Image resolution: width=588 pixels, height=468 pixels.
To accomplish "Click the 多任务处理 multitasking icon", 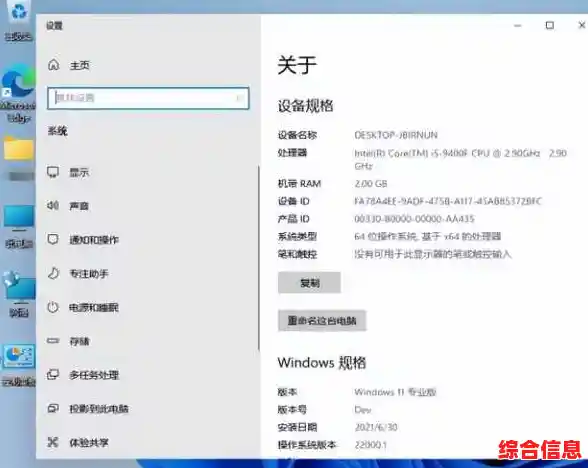I will click(x=53, y=375).
